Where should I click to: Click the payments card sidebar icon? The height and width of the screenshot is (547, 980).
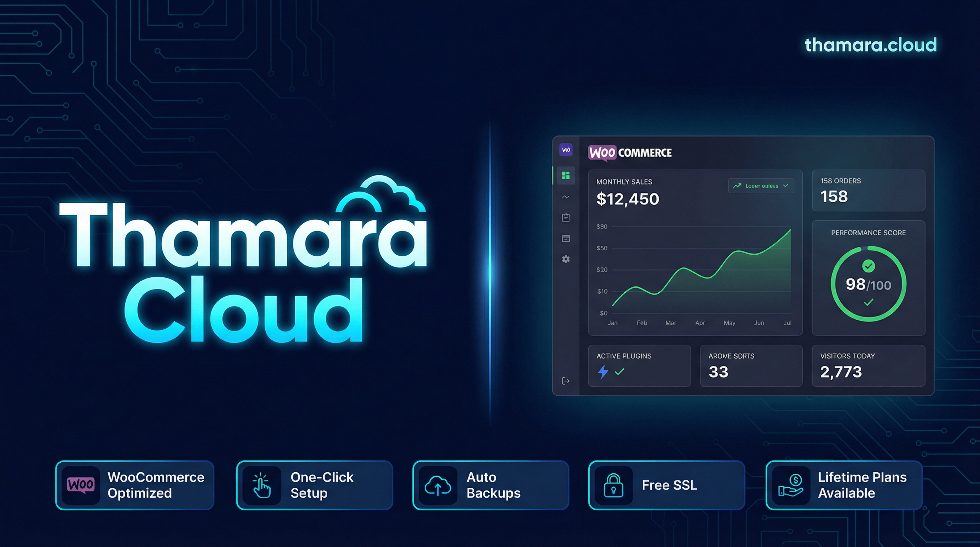pyautogui.click(x=566, y=239)
